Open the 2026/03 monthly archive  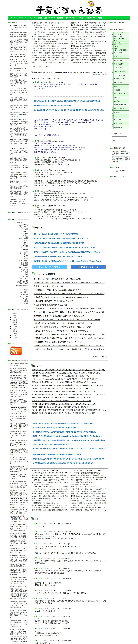(15, 314)
